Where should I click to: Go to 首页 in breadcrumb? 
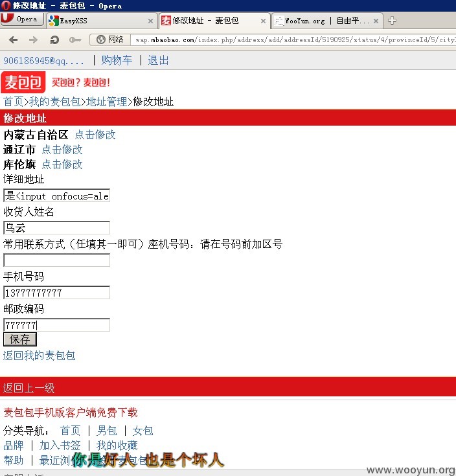coord(14,102)
